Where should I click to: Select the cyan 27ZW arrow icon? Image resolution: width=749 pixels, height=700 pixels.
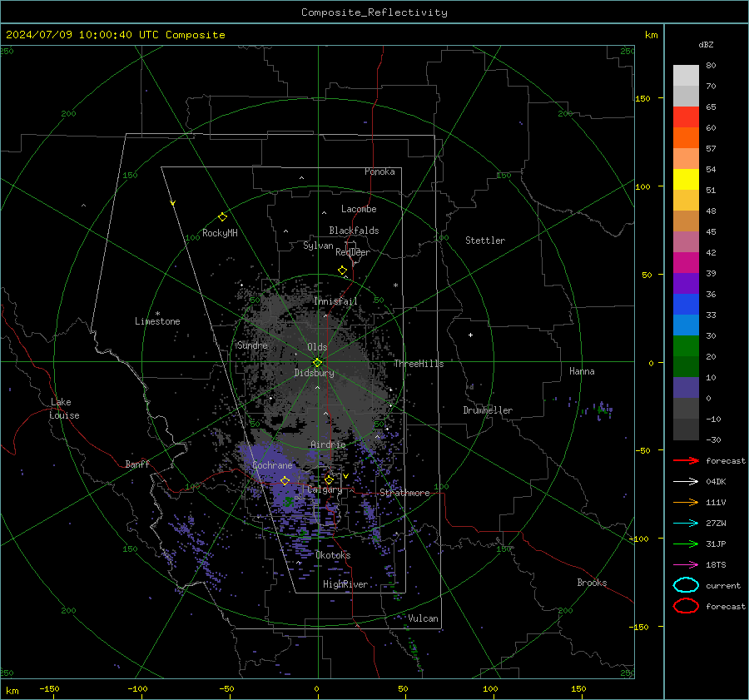coord(686,524)
